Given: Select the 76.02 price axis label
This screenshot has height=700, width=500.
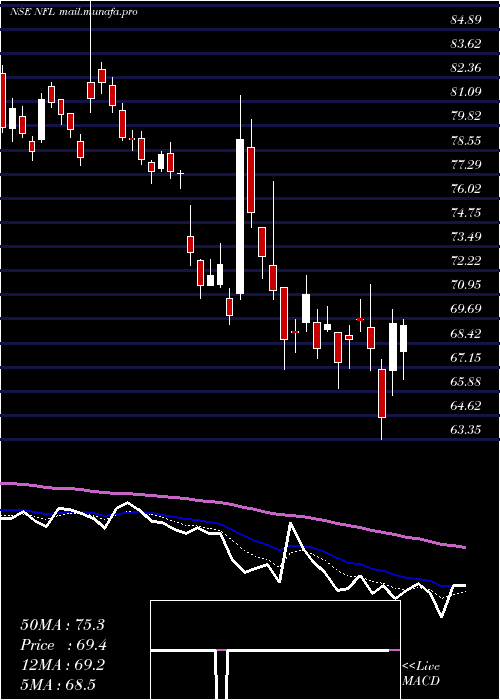Looking at the screenshot, I should [x=466, y=188].
